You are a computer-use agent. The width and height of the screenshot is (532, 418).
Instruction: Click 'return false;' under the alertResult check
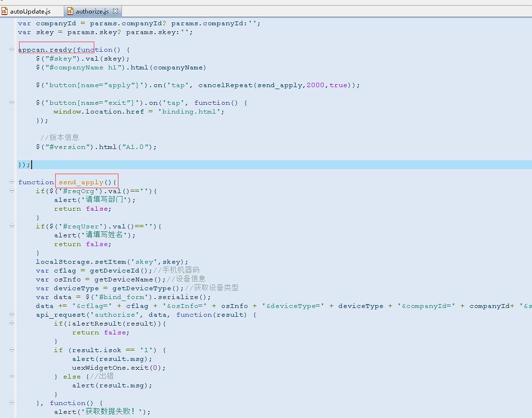tap(100, 333)
